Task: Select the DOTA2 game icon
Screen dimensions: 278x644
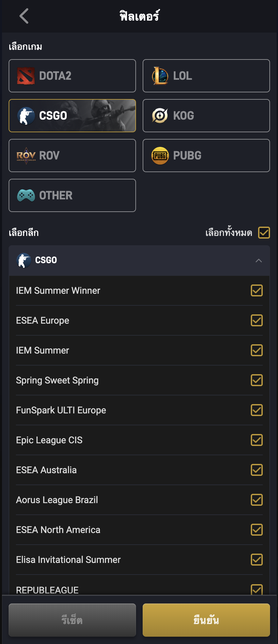Action: (x=26, y=76)
